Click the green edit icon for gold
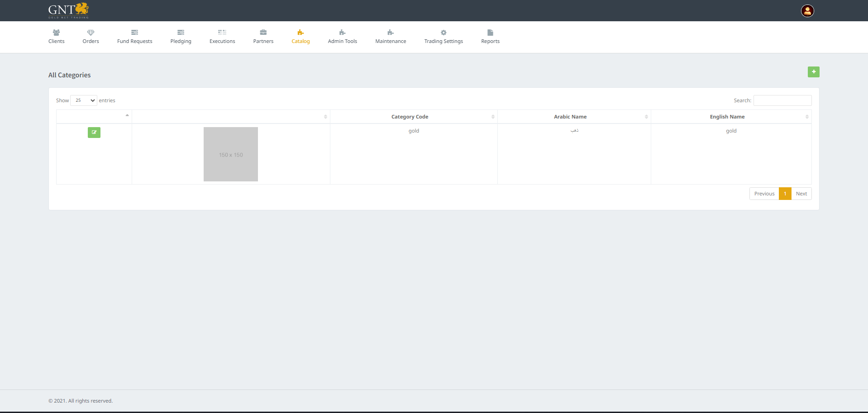This screenshot has height=413, width=868. (94, 133)
